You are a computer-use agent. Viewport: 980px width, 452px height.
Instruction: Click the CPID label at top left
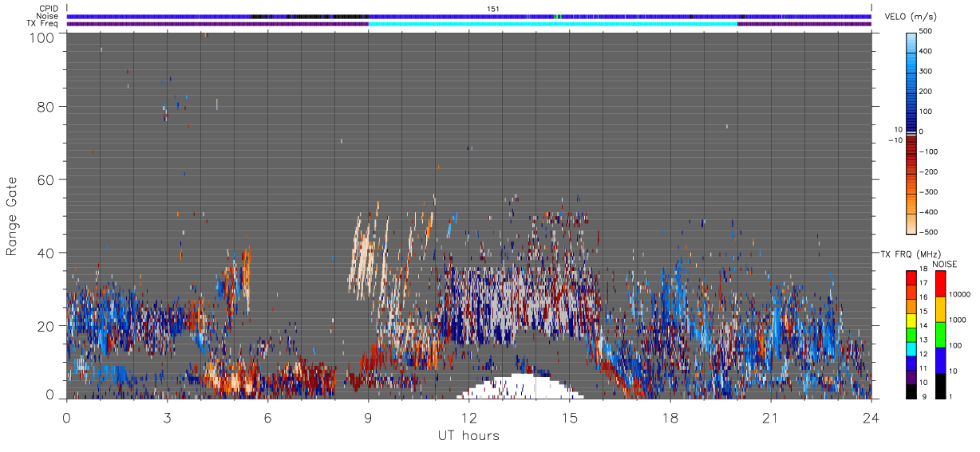[x=49, y=9]
